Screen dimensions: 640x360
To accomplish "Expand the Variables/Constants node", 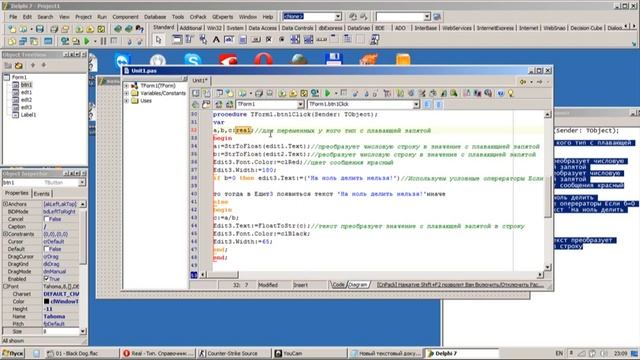I will 127,93.
